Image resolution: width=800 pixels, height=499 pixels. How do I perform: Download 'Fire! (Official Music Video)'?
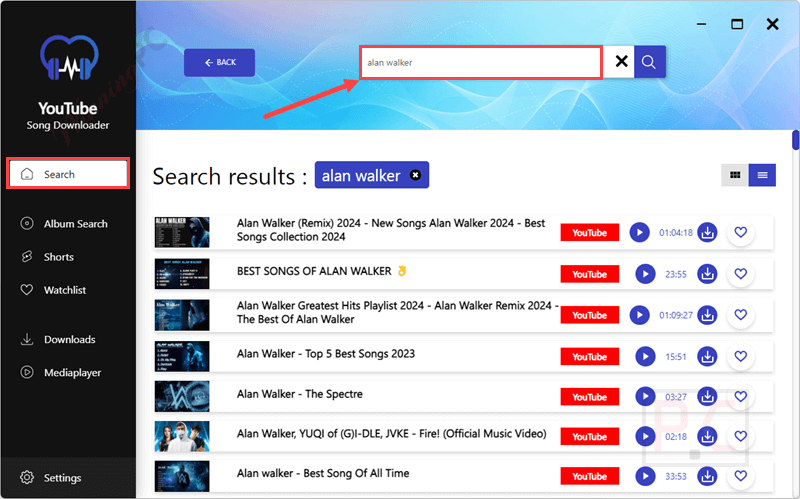coord(707,437)
